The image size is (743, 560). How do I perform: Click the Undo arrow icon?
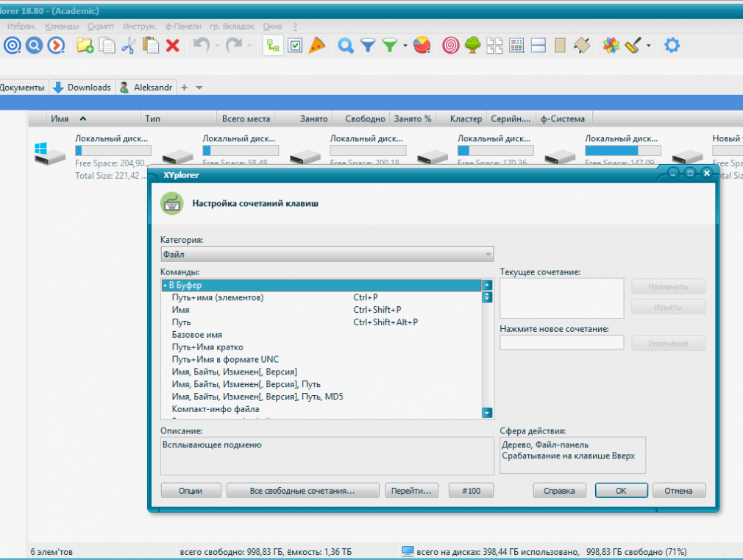[202, 46]
